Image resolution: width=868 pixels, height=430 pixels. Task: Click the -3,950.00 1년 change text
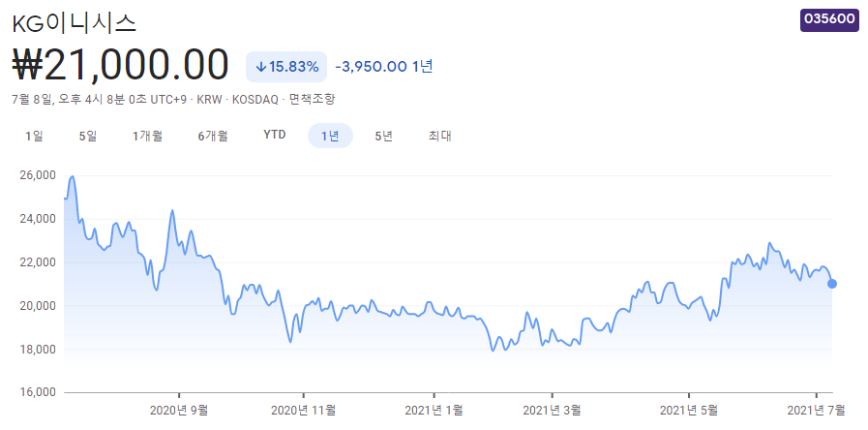coord(383,67)
